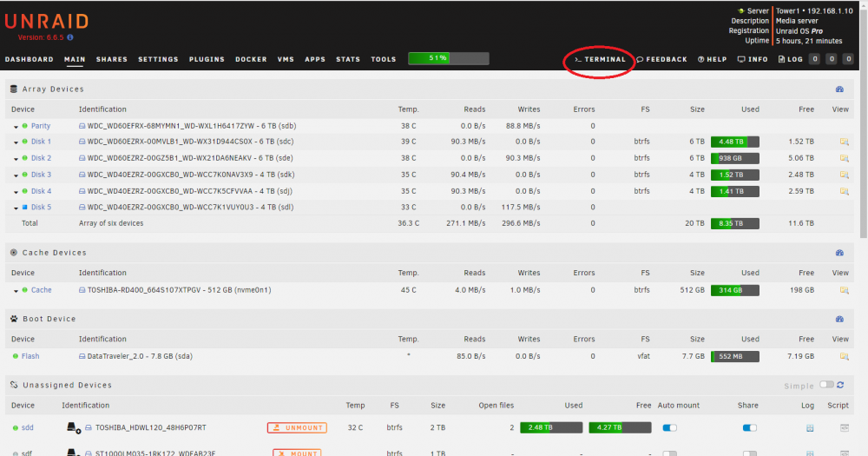Expand the Disk 3 dropdown arrow
Viewport: 868px width, 456px height.
point(16,175)
